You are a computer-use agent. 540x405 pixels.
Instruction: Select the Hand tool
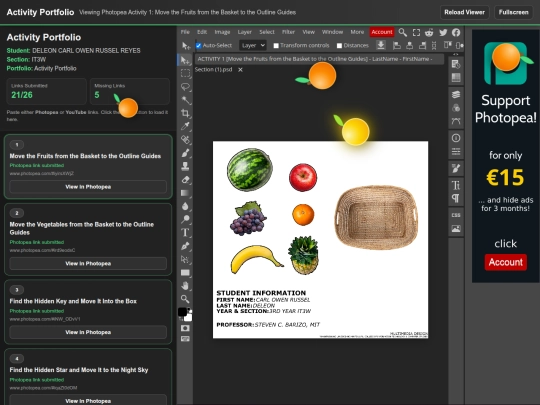(x=185, y=285)
